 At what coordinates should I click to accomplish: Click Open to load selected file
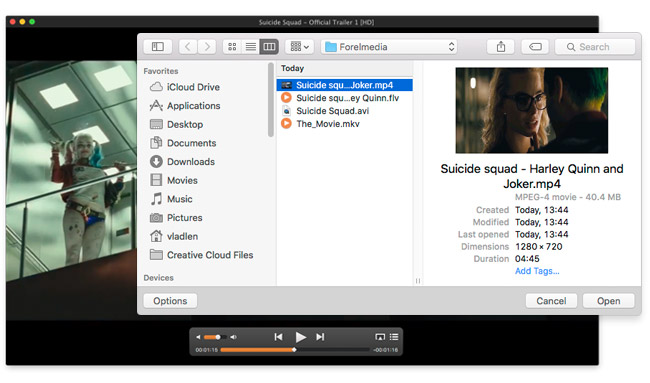(608, 301)
